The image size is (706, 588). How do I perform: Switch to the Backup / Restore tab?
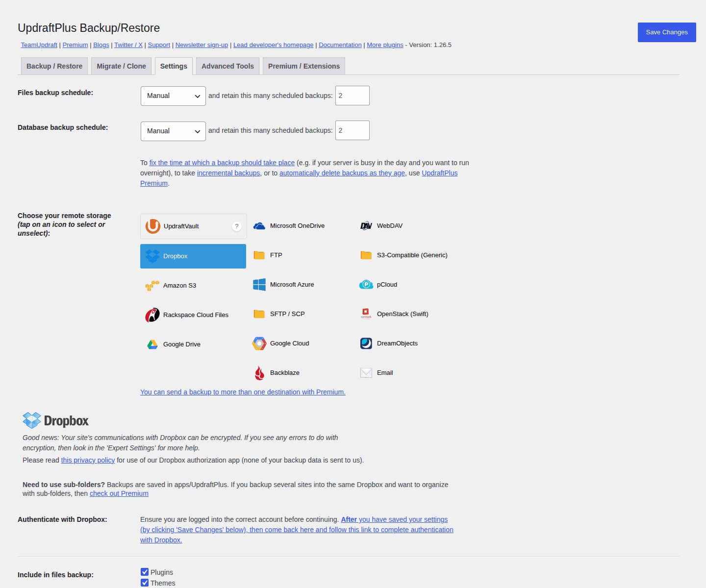pyautogui.click(x=54, y=66)
